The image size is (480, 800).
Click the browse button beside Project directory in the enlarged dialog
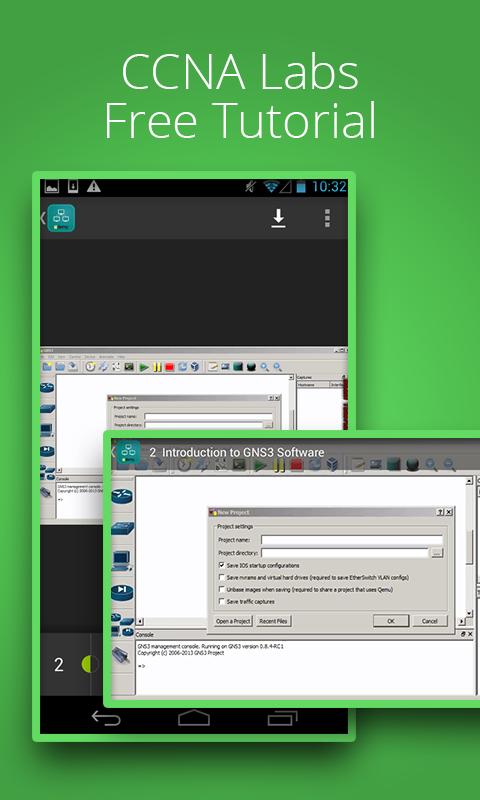point(437,553)
